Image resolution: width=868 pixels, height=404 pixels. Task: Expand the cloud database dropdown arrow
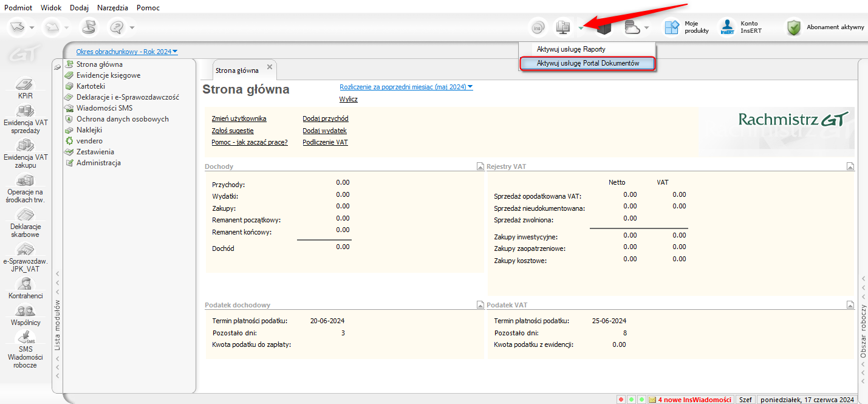tap(647, 28)
